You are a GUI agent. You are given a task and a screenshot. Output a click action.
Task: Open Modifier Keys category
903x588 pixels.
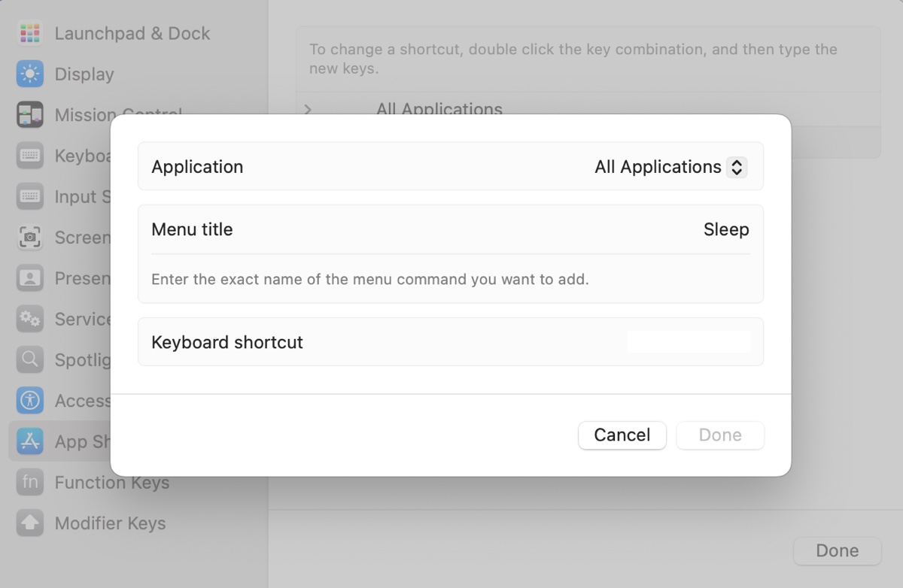pos(110,523)
